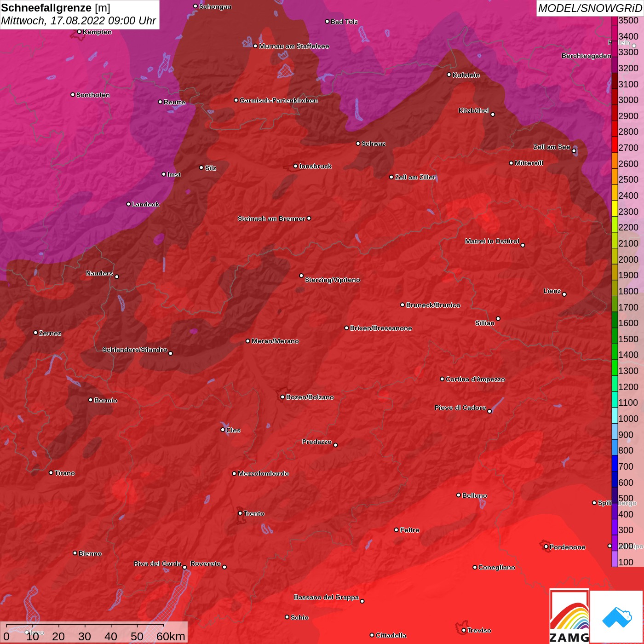644x644 pixels.
Task: Click the Zernez label
Action: click(50, 333)
